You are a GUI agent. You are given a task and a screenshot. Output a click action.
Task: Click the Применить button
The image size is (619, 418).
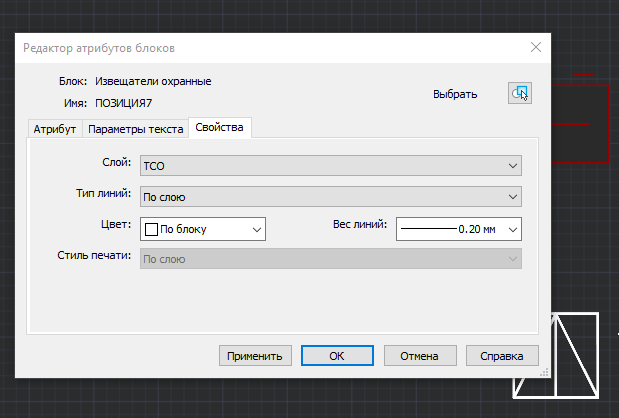(255, 356)
